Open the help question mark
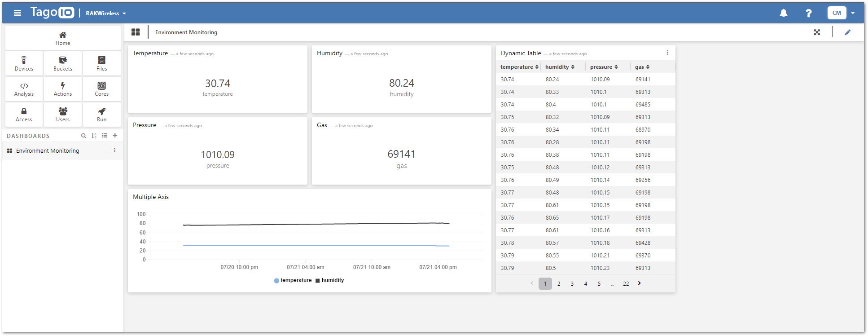The width and height of the screenshot is (868, 336). [x=808, y=13]
